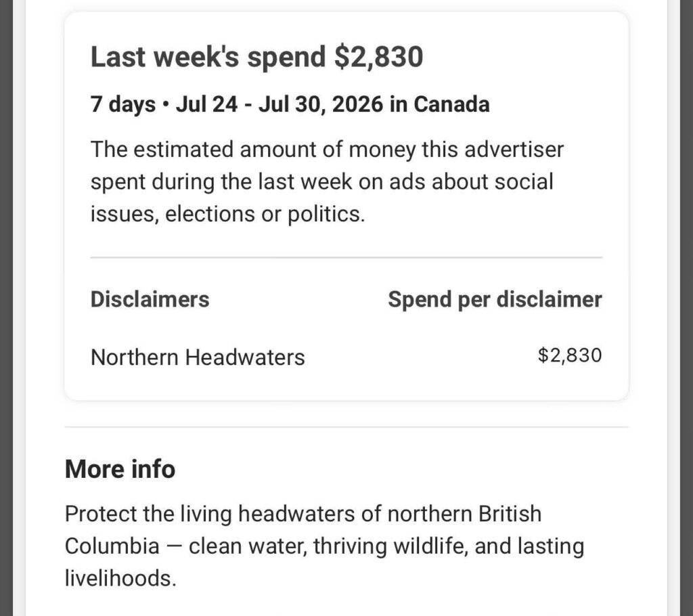Click the estimated amount description paragraph
The height and width of the screenshot is (616, 693).
(327, 181)
